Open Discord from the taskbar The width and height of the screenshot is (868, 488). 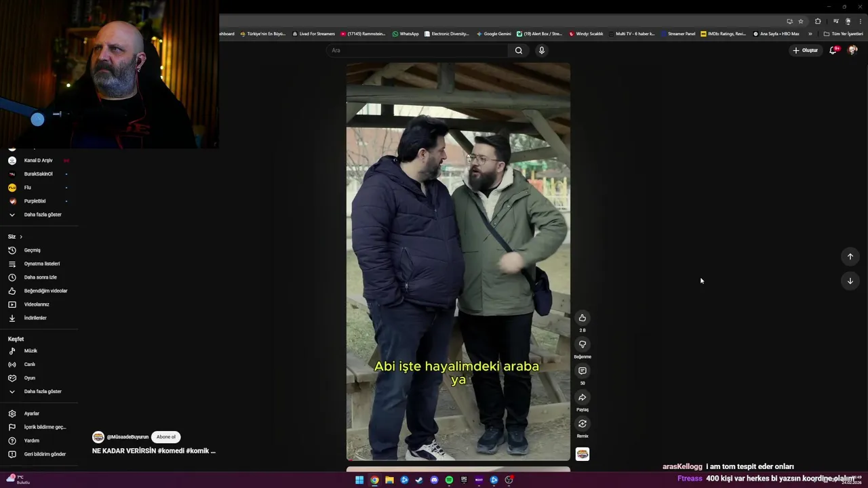(434, 480)
